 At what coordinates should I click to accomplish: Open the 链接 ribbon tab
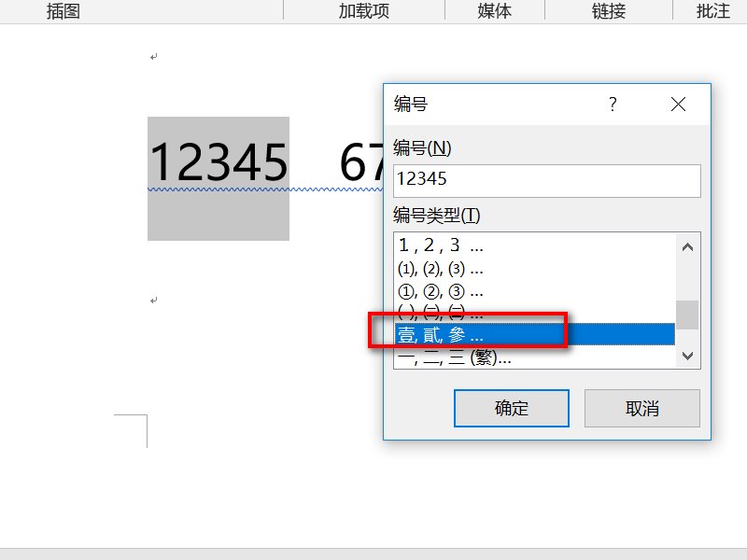coord(604,12)
